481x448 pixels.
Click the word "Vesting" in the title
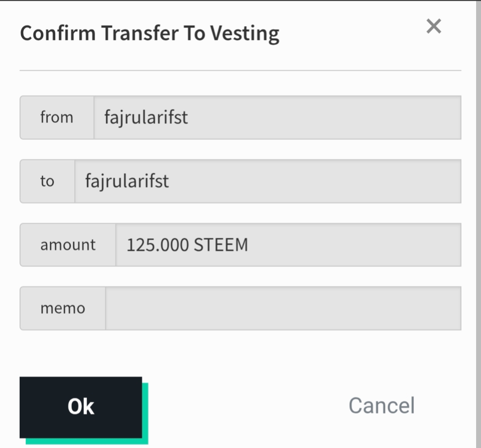pyautogui.click(x=245, y=33)
